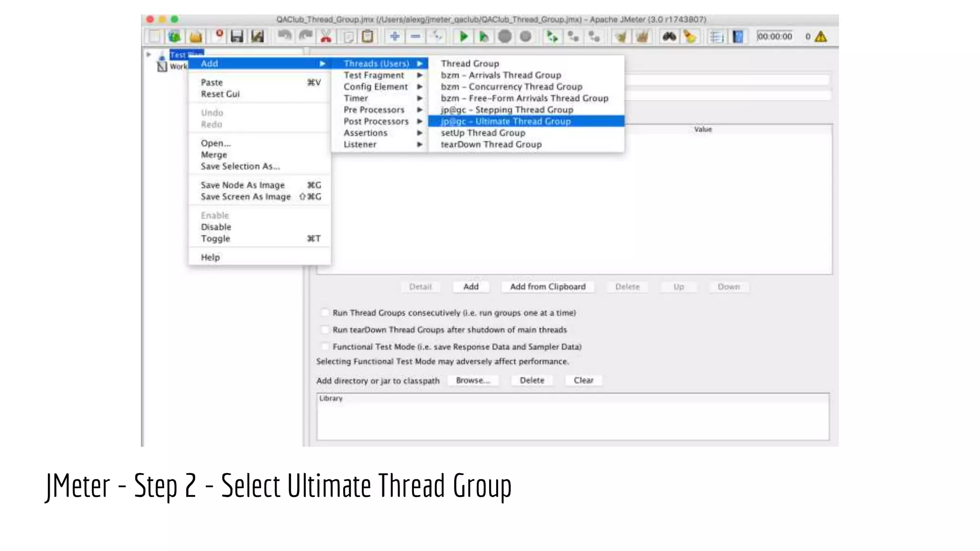Enable Functional Test Mode checkbox
Image resolution: width=980 pixels, height=551 pixels.
pyautogui.click(x=325, y=346)
